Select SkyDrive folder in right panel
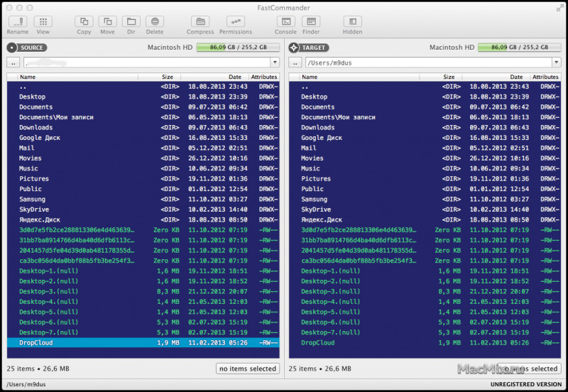 click(425, 209)
